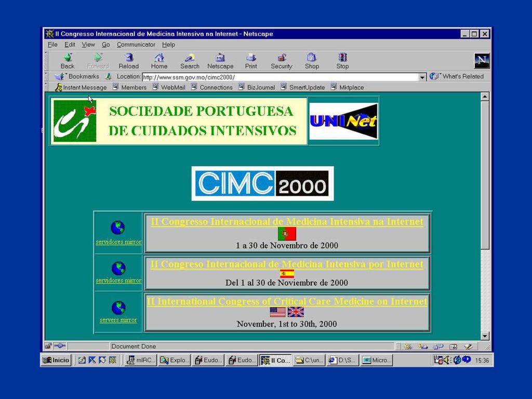Click the UNINet logo image
This screenshot has width=532, height=399.
(x=343, y=121)
